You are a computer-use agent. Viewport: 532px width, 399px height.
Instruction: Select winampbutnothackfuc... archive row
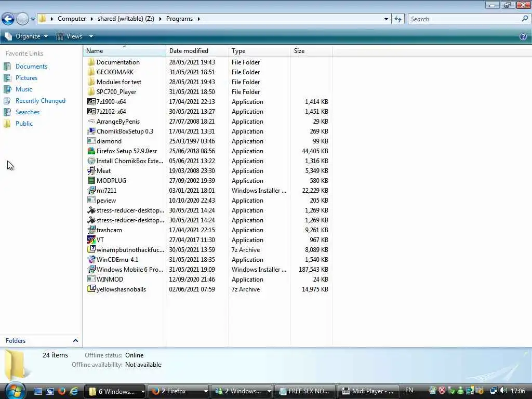208,250
